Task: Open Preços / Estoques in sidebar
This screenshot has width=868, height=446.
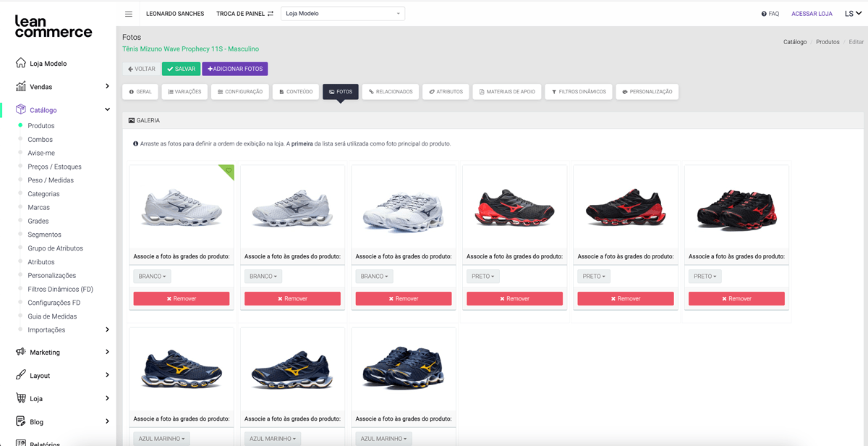Action: pos(55,167)
